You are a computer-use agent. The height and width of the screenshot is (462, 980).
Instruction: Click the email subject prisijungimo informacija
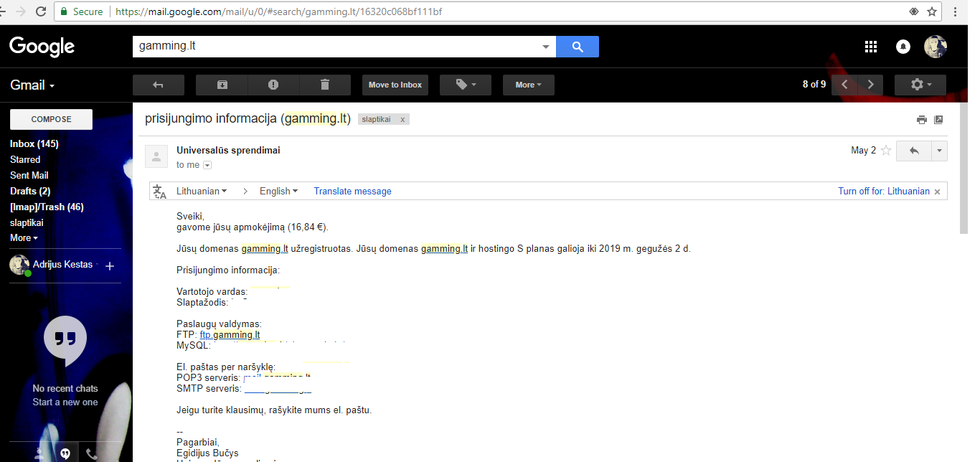[x=248, y=119]
